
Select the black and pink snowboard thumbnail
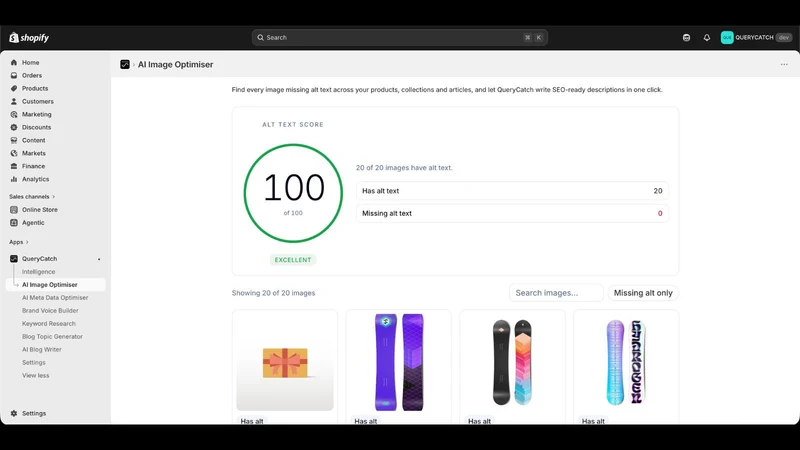512,362
